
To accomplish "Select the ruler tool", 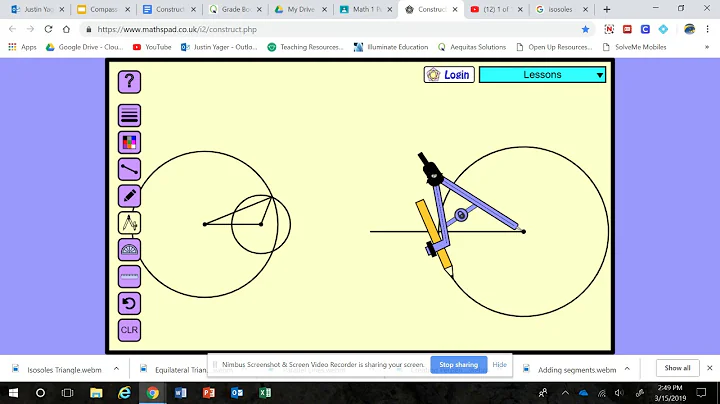I will click(129, 276).
